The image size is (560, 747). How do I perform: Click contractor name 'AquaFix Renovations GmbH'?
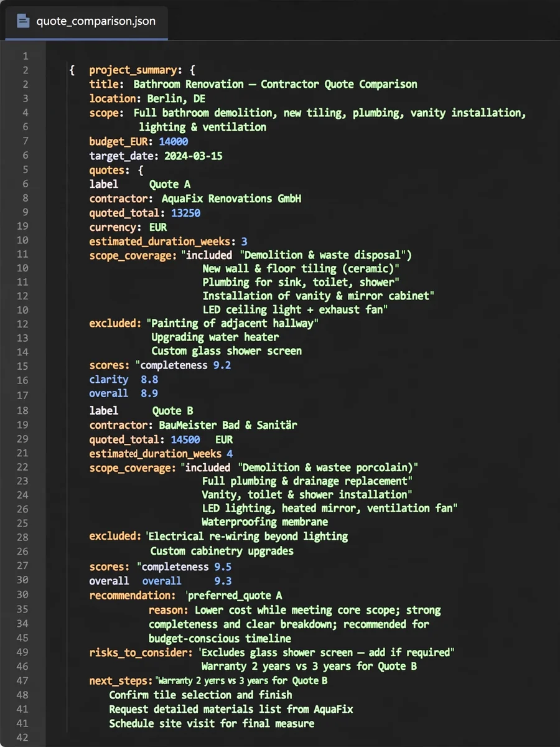pos(231,199)
